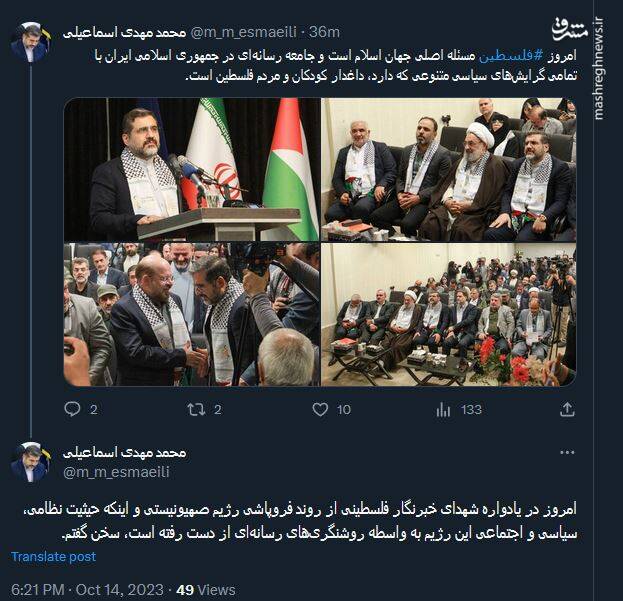Open the photo of seated men with cleric
This screenshot has height=601, width=623.
click(449, 170)
